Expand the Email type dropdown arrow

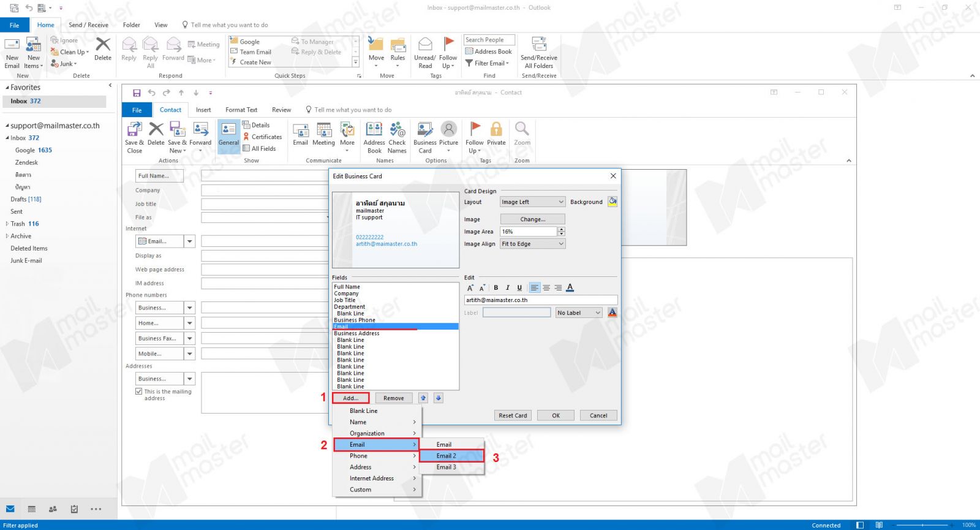(190, 241)
